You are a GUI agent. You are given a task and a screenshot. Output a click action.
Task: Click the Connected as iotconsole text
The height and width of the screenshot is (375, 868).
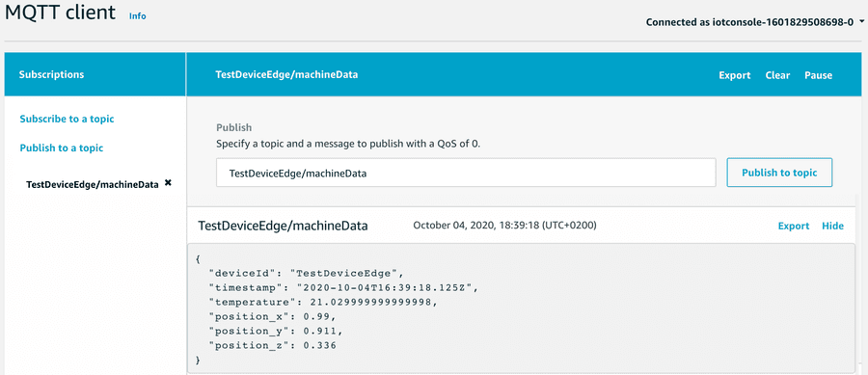click(x=749, y=23)
